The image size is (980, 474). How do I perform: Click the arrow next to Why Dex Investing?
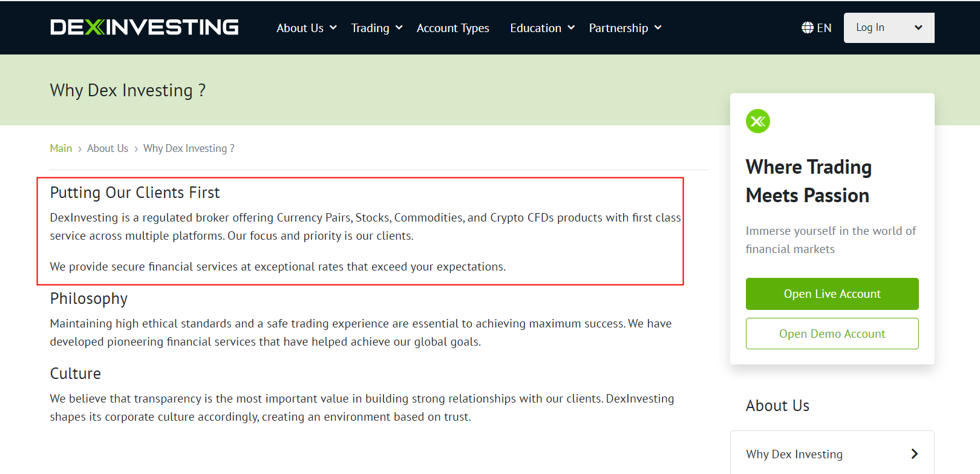pos(914,454)
